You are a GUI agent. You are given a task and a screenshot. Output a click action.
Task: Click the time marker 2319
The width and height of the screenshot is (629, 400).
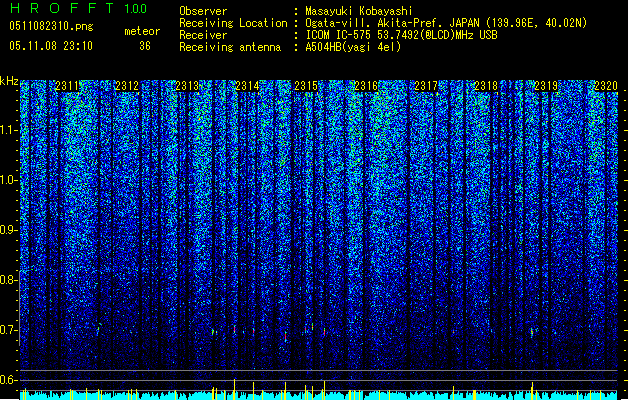(x=546, y=86)
